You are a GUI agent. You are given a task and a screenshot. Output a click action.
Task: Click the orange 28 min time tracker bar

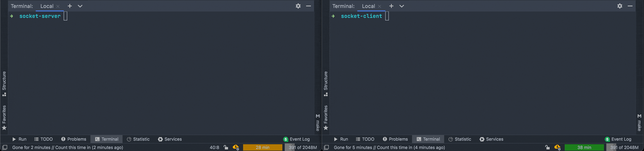[263, 147]
